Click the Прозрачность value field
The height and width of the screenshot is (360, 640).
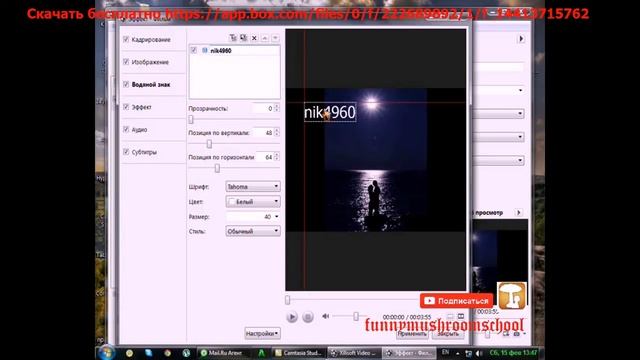pyautogui.click(x=263, y=108)
